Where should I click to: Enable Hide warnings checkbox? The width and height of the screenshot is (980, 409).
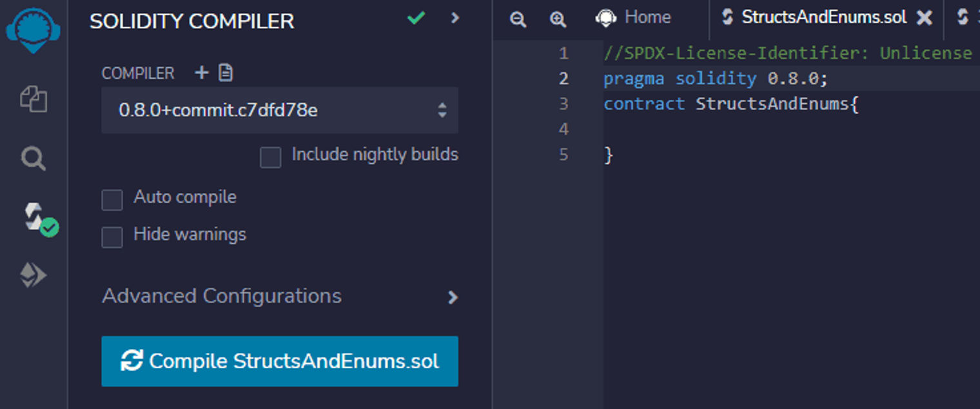tap(112, 237)
